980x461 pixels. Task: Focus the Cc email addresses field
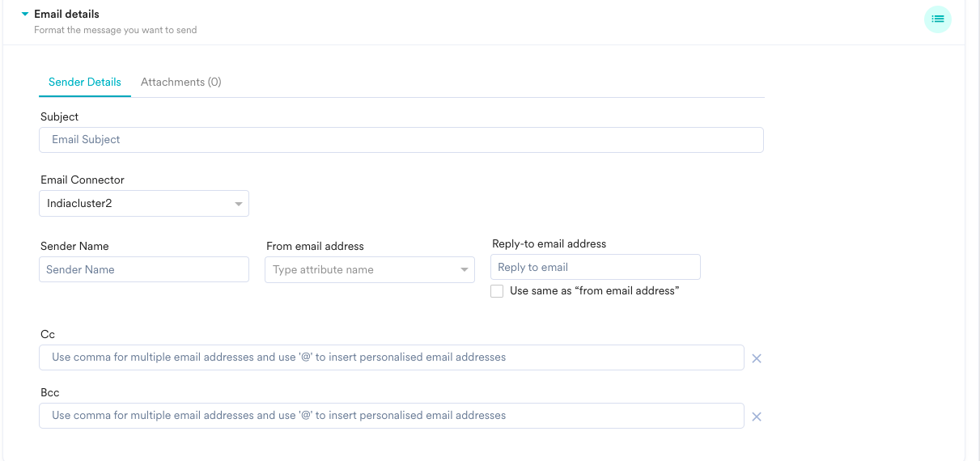tap(391, 357)
